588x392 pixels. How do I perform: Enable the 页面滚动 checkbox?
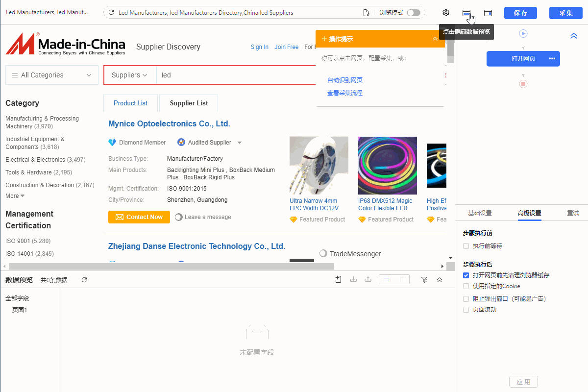(x=466, y=310)
